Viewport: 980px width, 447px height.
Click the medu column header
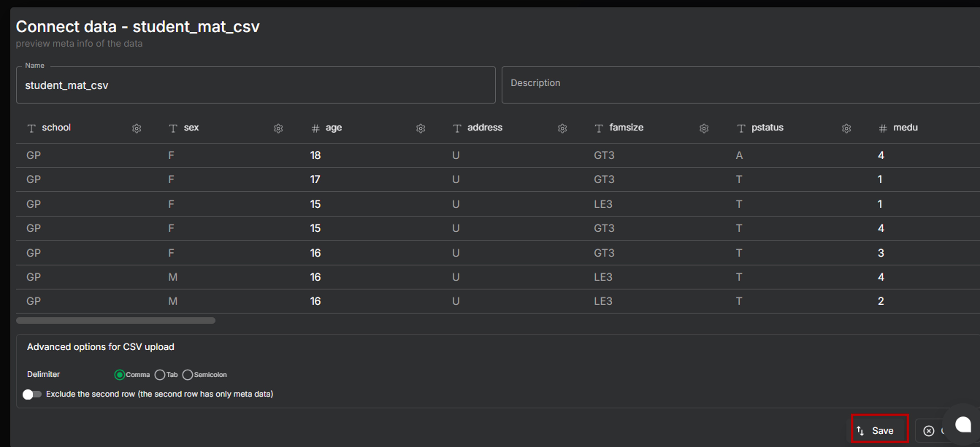[905, 128]
